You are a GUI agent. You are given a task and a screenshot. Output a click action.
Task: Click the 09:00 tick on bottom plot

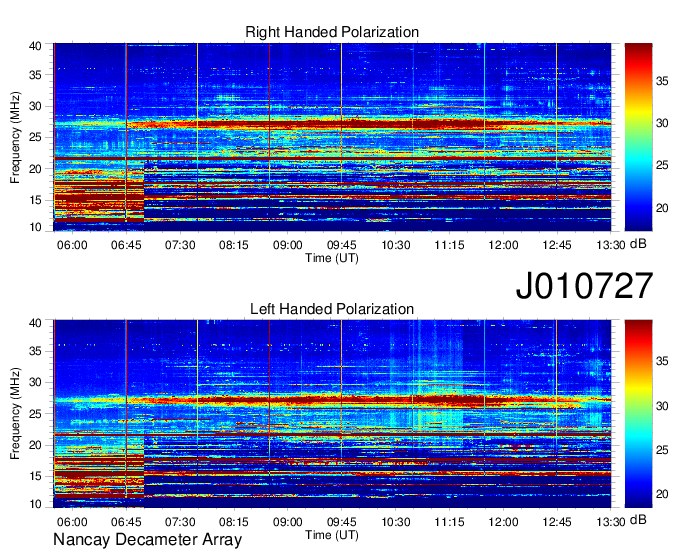pyautogui.click(x=288, y=522)
